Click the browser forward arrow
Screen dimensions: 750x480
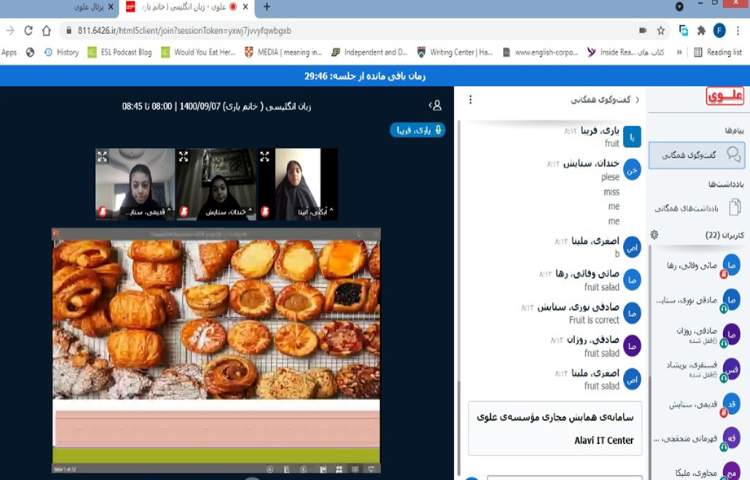pyautogui.click(x=10, y=31)
